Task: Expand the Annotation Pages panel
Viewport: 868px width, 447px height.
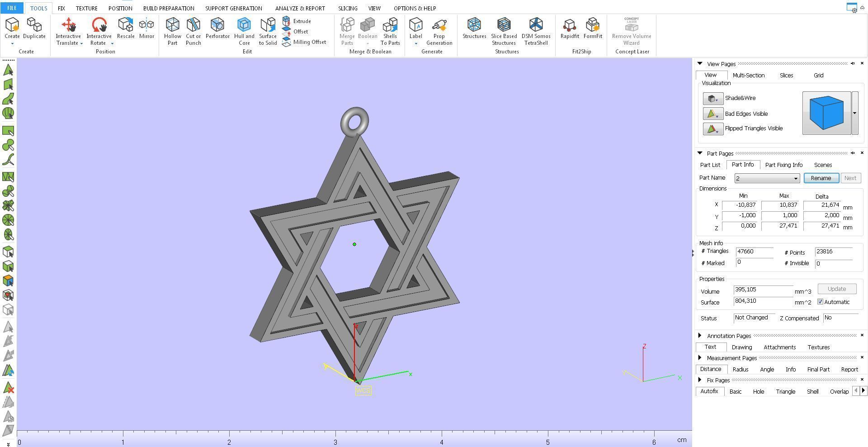Action: click(x=700, y=336)
